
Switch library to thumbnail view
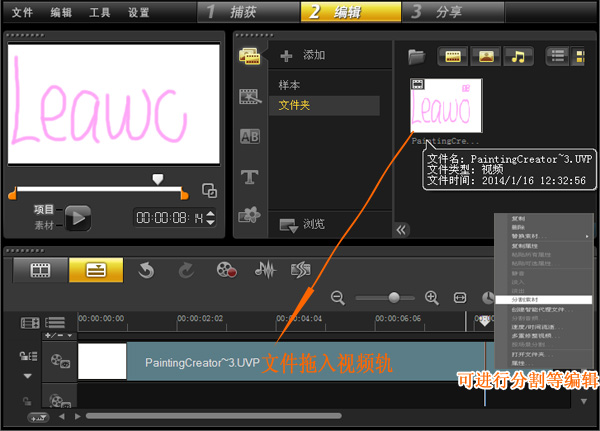580,56
